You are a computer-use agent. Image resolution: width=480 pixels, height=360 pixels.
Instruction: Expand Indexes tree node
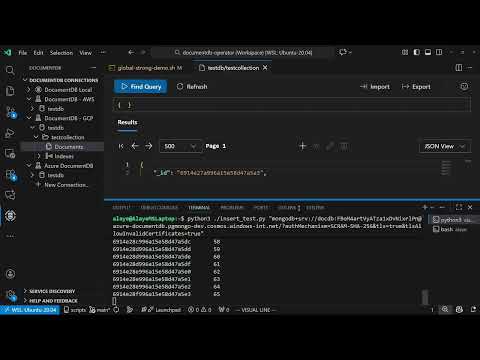click(39, 156)
